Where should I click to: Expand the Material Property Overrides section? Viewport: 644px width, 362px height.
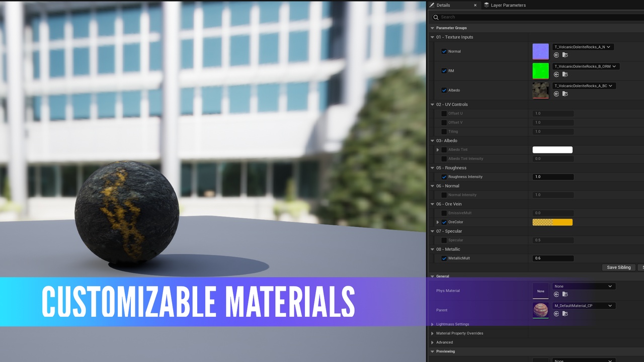[432, 333]
